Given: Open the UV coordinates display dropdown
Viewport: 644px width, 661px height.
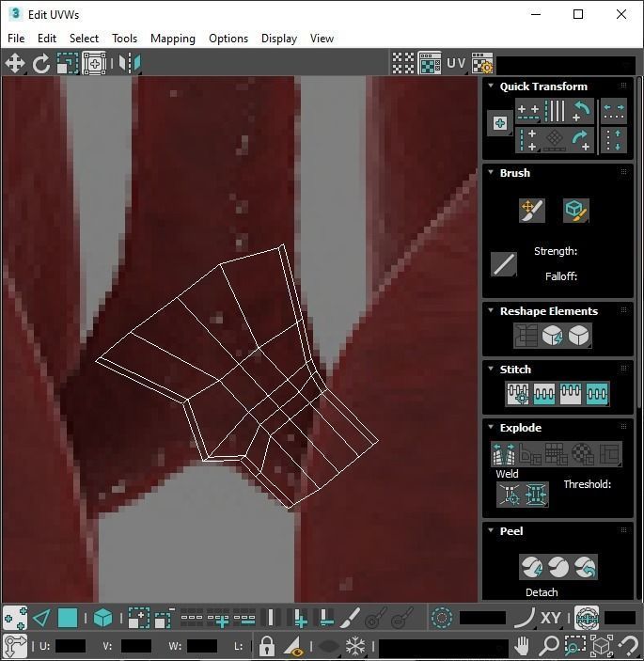Looking at the screenshot, I should click(x=456, y=64).
